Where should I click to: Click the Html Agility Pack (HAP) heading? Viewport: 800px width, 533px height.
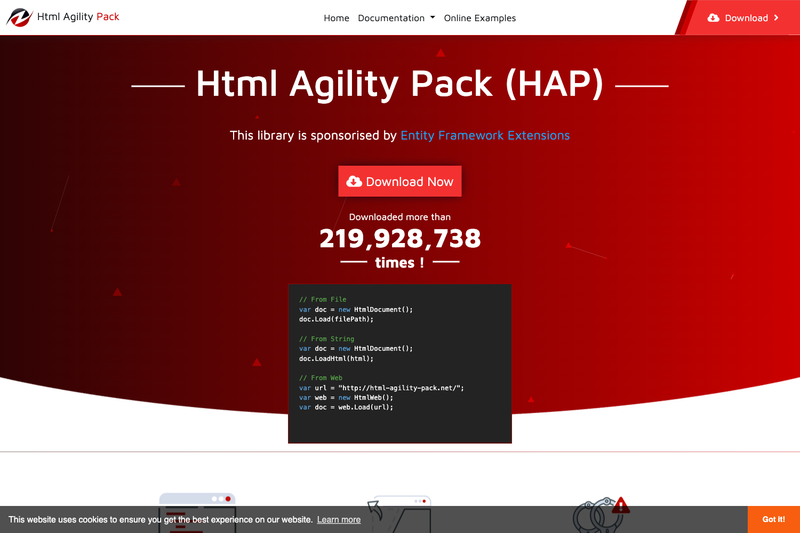point(400,83)
